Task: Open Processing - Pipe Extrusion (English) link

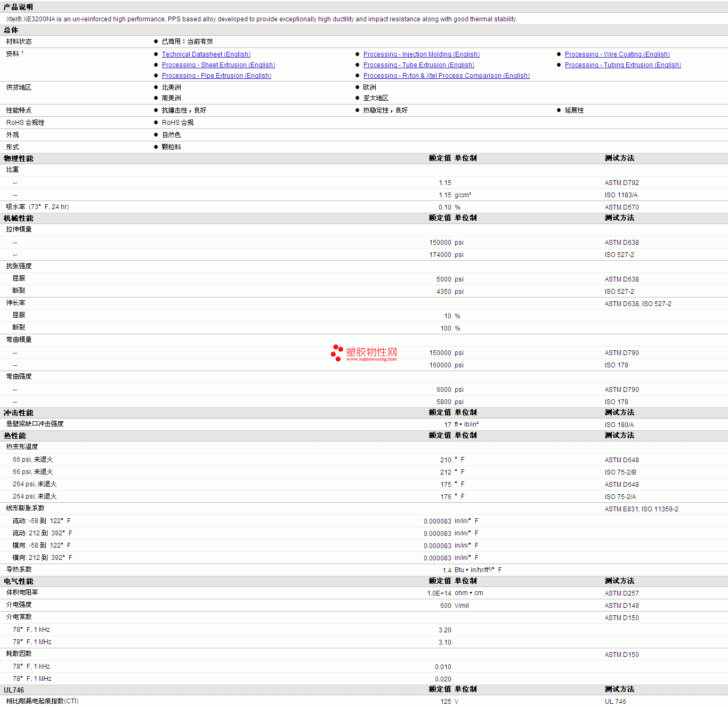Action: [216, 76]
